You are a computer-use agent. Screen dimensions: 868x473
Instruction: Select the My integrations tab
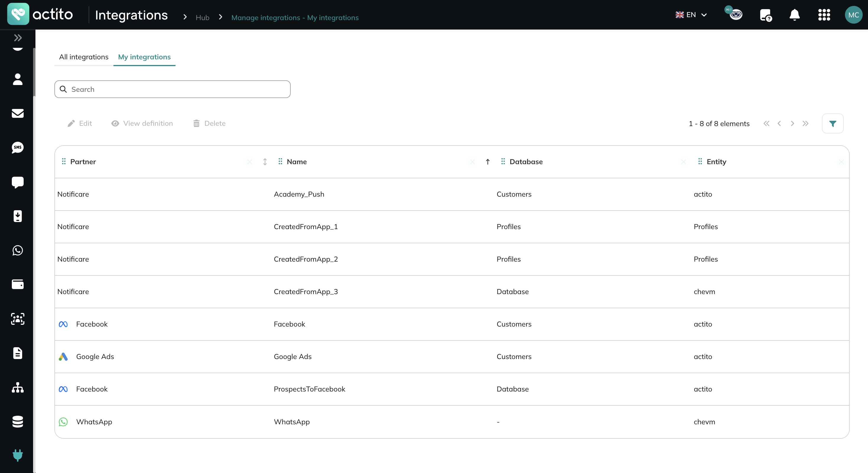tap(144, 57)
